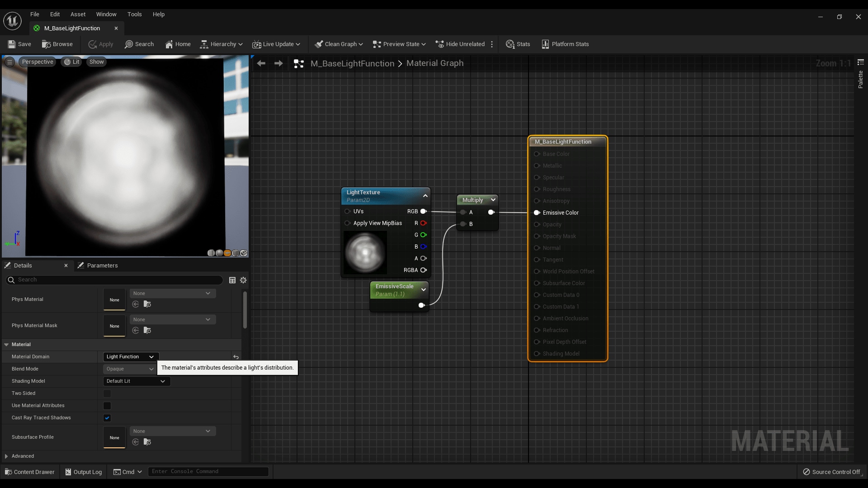Open the Material Domain dropdown

tap(131, 357)
